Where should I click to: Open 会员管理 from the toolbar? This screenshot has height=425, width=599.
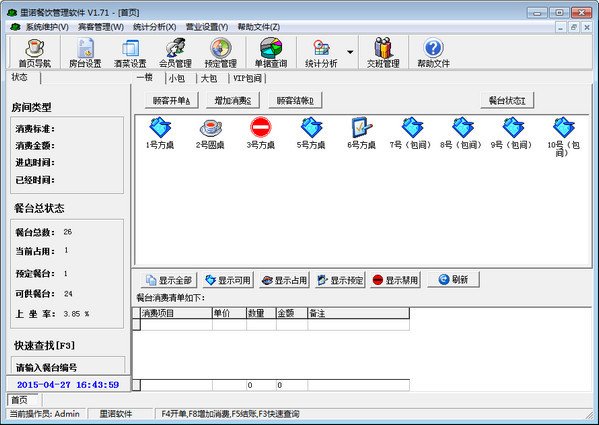point(175,53)
